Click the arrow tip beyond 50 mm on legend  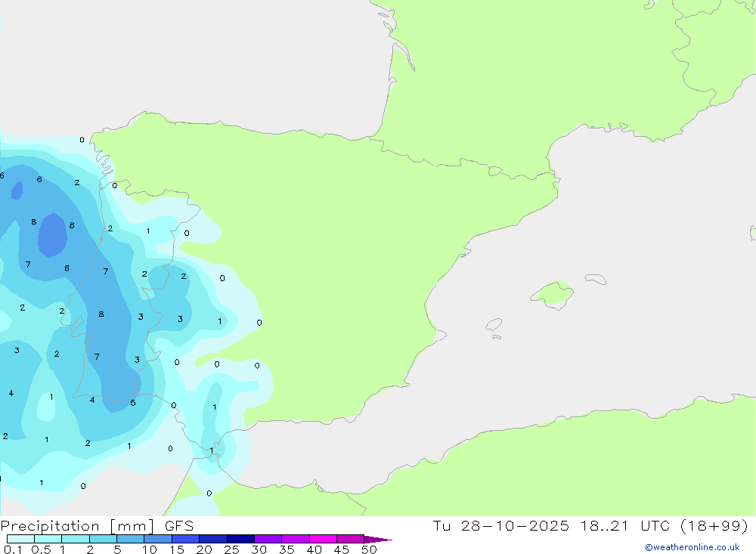coord(378,540)
